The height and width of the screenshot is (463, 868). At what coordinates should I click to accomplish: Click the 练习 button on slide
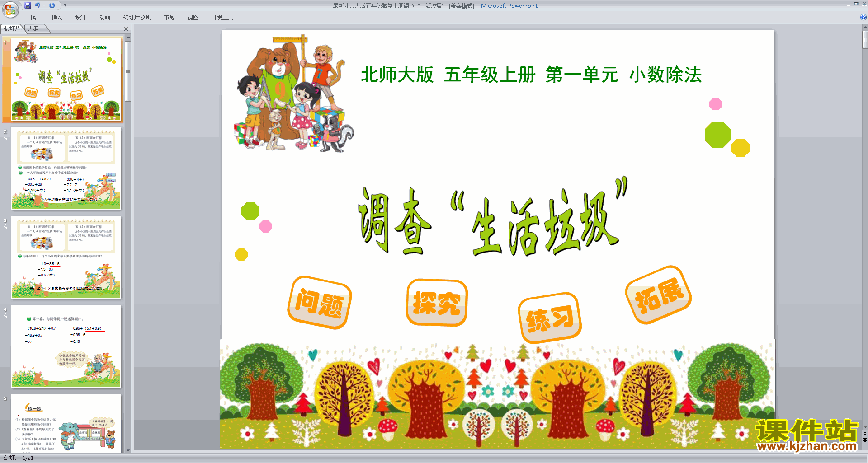pyautogui.click(x=550, y=318)
